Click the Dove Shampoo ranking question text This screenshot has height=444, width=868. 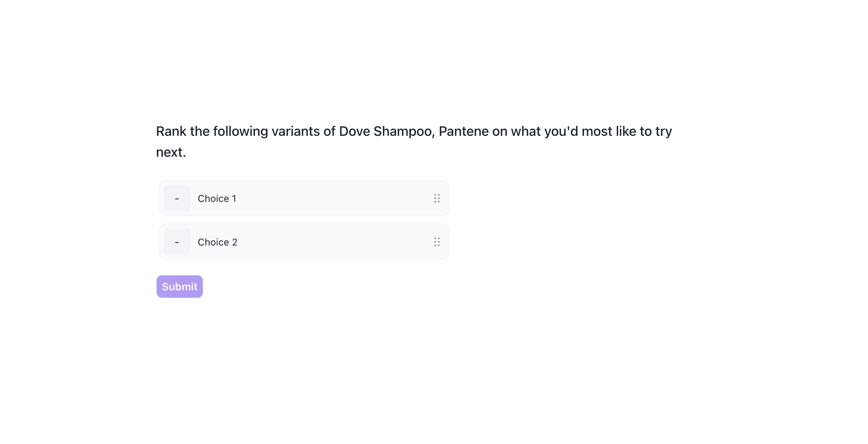click(413, 131)
